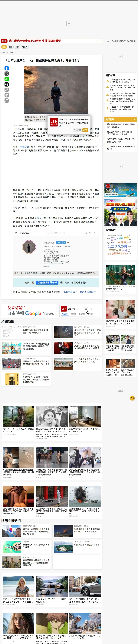This screenshot has height=644, width=138.
Task: Open the 《自由體育》電子報 button
Action: (x=47, y=283)
